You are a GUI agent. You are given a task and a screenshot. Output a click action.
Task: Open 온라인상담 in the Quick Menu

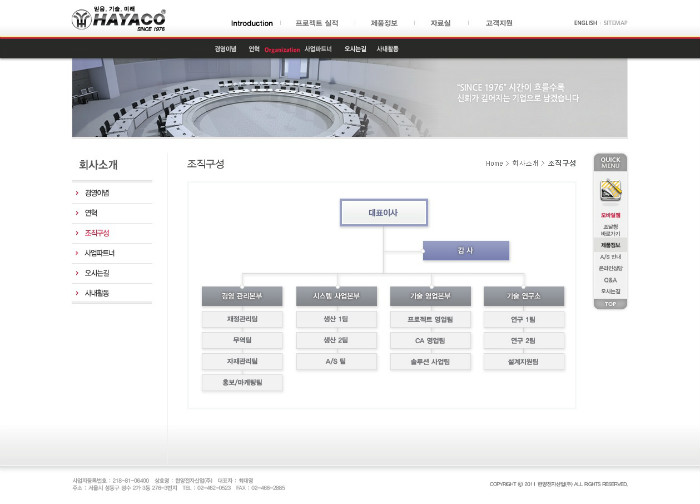(610, 268)
